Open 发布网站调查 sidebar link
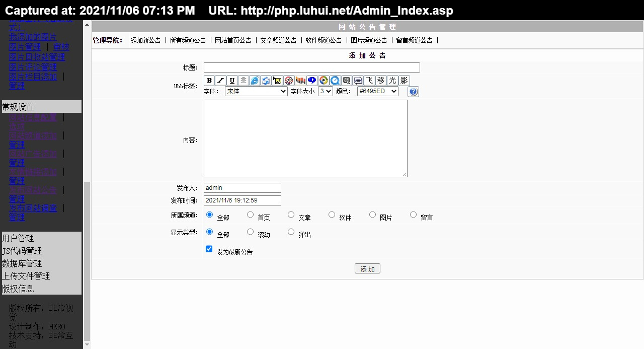644x349 pixels. tap(33, 208)
